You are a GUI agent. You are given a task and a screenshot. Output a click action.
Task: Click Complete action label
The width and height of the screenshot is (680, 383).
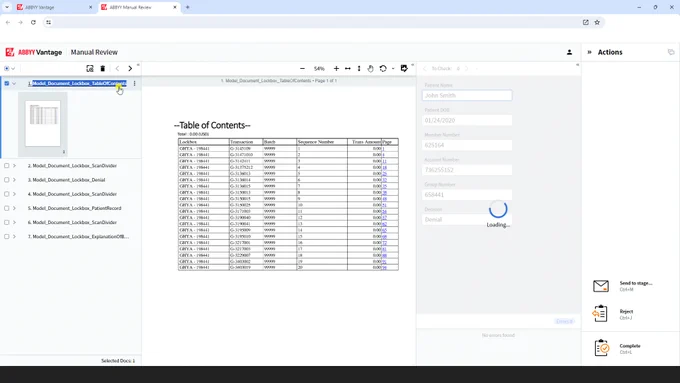tap(630, 346)
